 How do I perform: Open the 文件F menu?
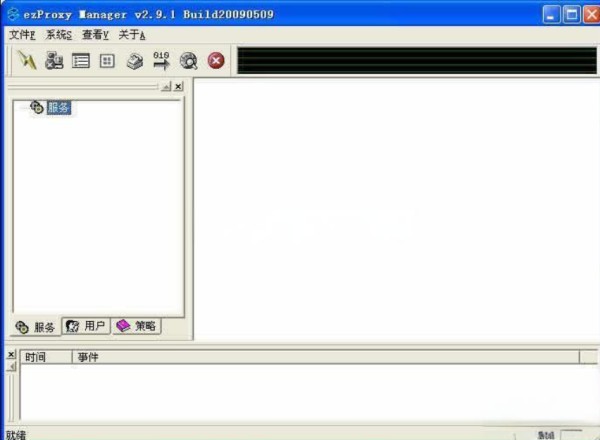[22, 35]
